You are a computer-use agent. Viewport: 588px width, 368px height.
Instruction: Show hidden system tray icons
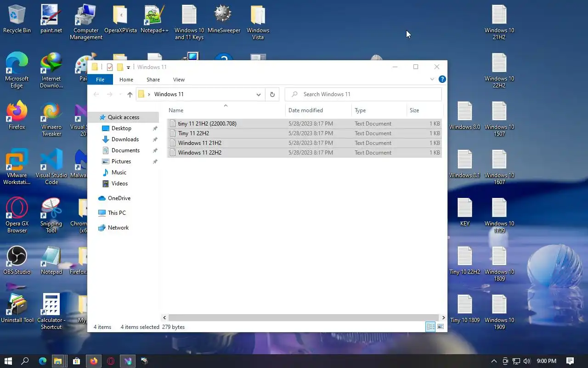(x=494, y=361)
